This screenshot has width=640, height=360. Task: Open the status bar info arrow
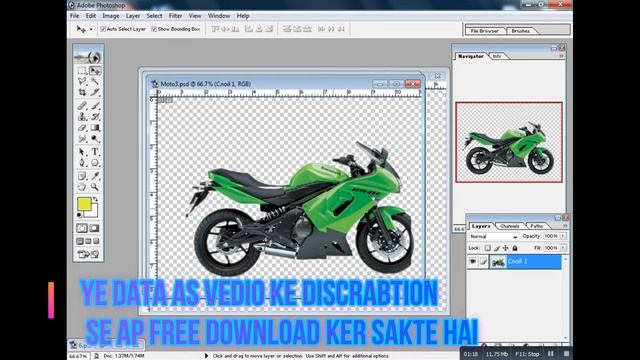pos(206,356)
